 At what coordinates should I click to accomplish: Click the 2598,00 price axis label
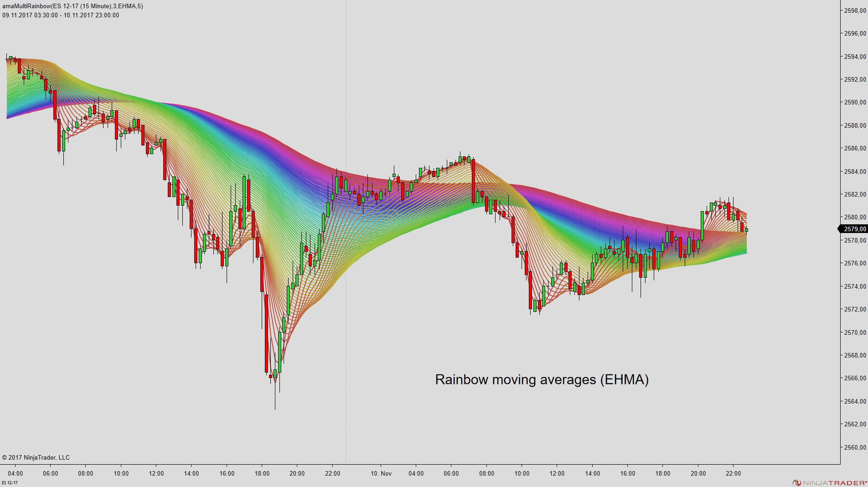point(855,10)
